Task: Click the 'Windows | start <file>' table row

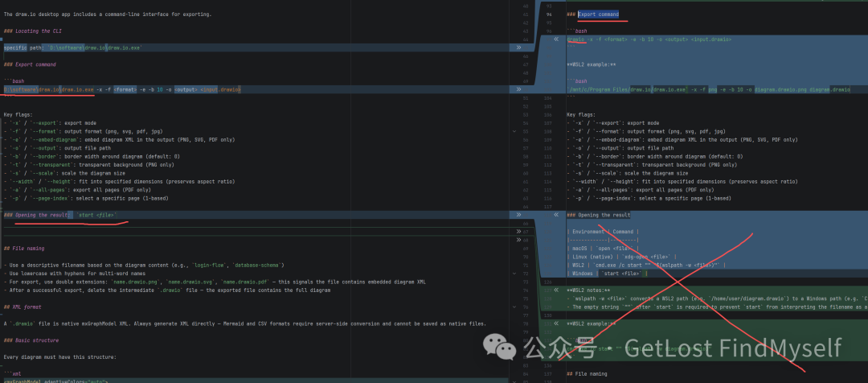Action: [x=607, y=274]
